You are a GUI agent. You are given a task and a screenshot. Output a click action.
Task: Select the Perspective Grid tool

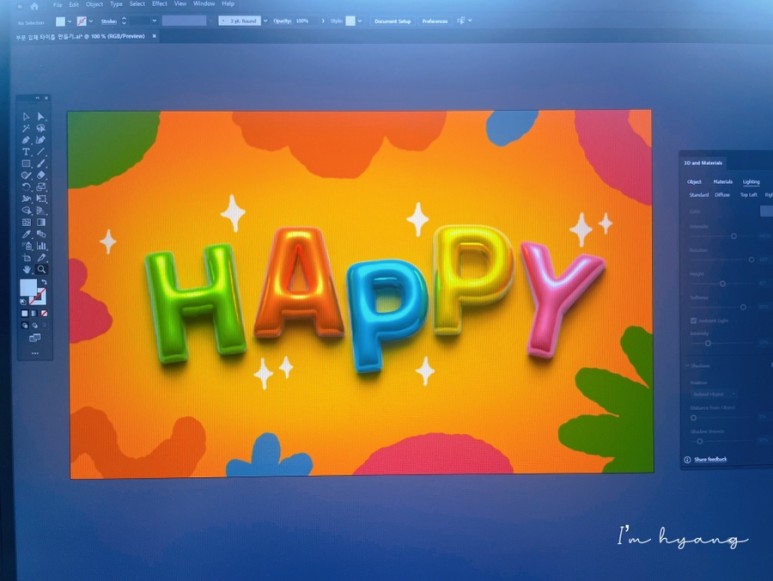point(41,211)
